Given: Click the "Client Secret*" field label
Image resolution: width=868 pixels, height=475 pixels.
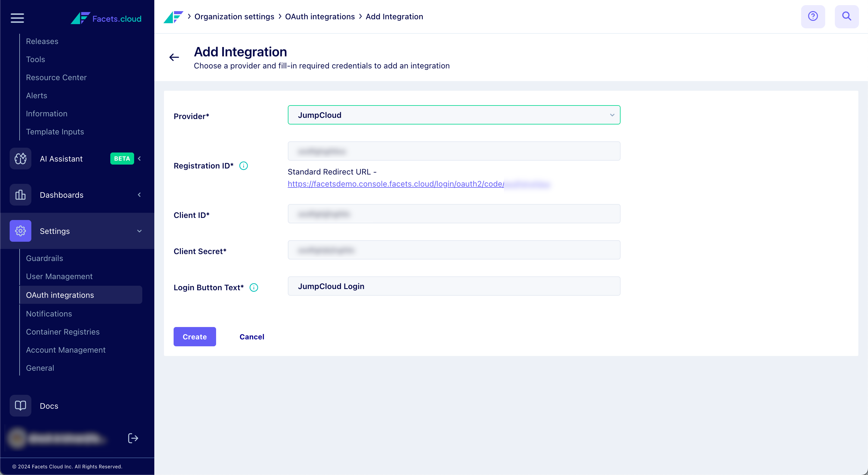Looking at the screenshot, I should pos(200,251).
